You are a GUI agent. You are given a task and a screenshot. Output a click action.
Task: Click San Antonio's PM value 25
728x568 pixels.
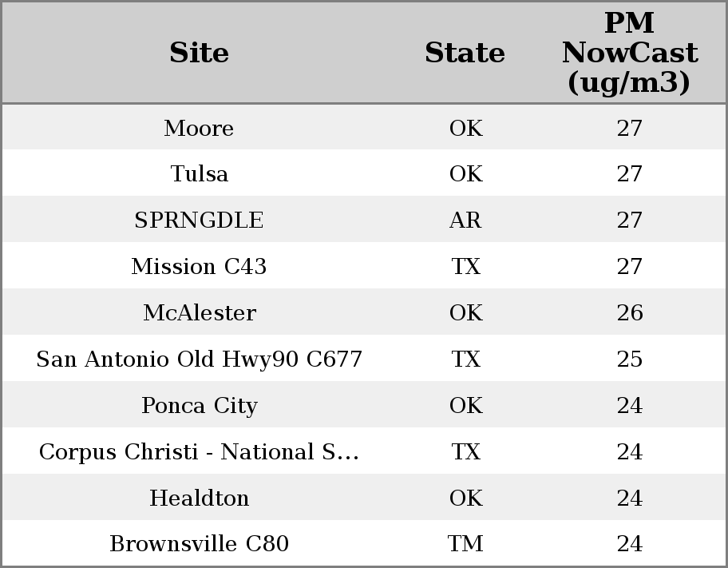point(629,359)
